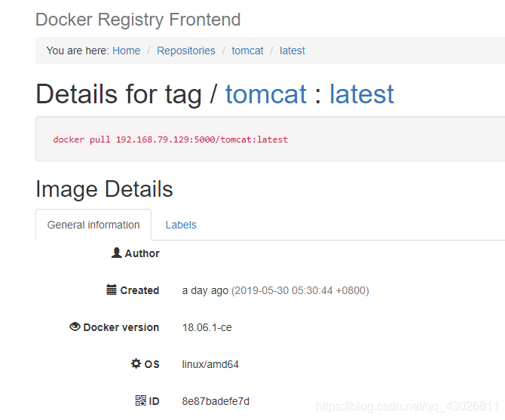Click latest breadcrumb link
Viewport: 505px width, 420px height.
292,51
